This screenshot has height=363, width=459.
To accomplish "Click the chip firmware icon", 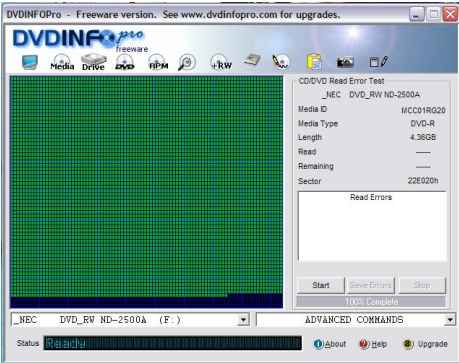I will click(x=252, y=60).
